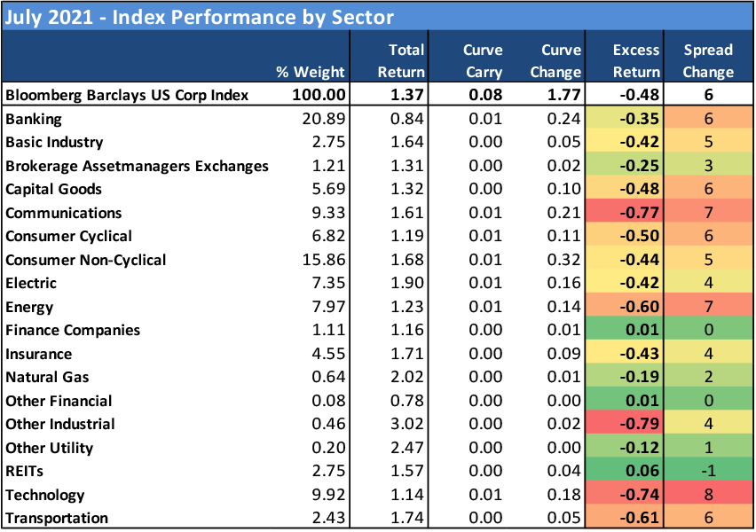Click the Curve Change column header
This screenshot has width=756, height=532.
(x=561, y=60)
